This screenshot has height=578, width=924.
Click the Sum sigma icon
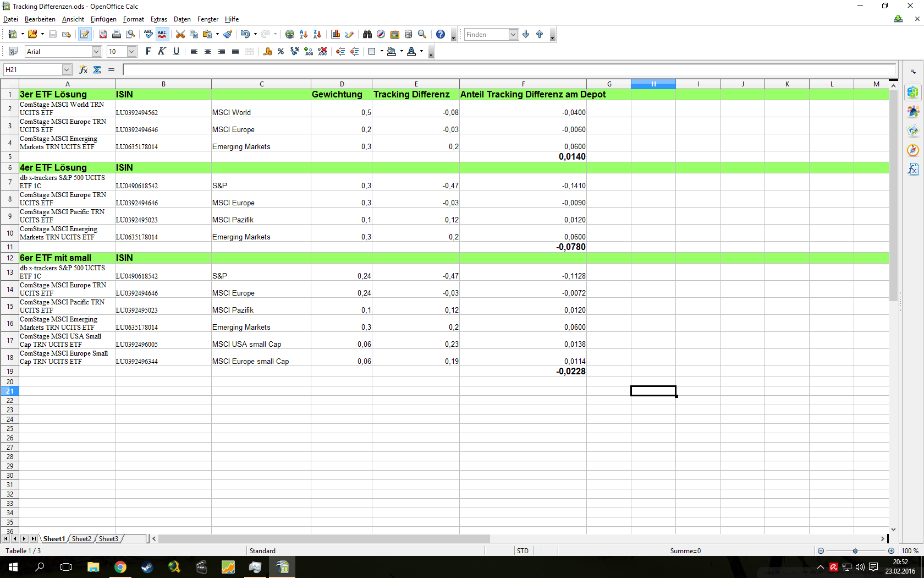[x=97, y=69]
